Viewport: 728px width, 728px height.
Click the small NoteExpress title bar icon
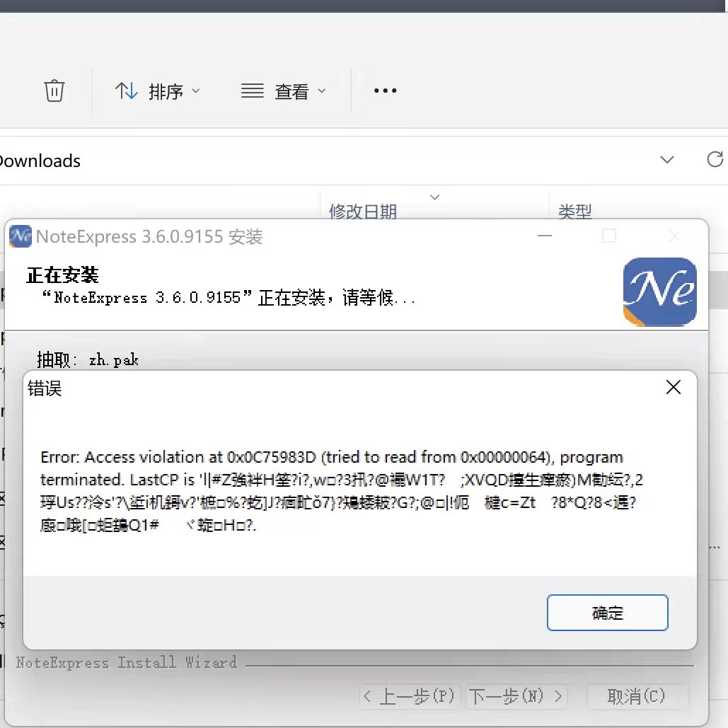(21, 236)
